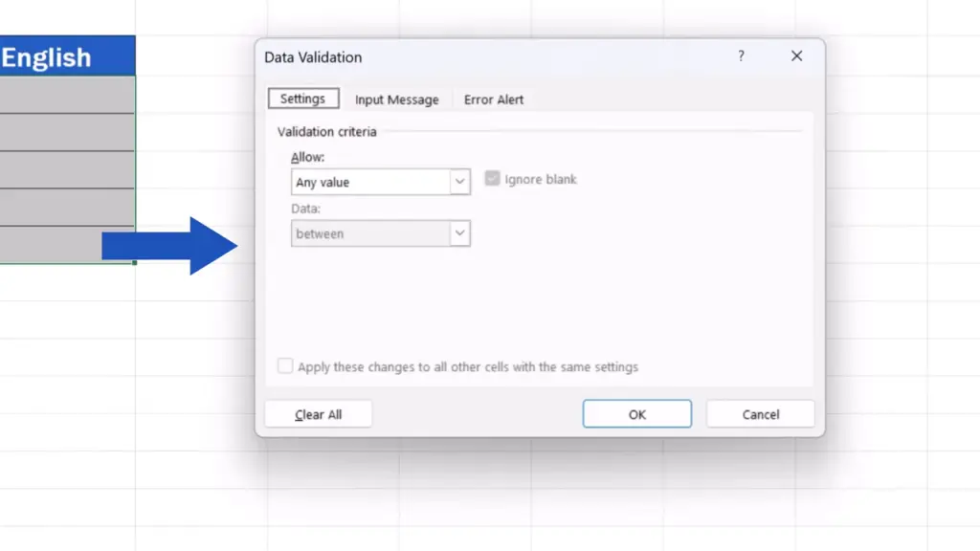Select the 'Any value' combo box text
This screenshot has height=551, width=980.
[370, 182]
